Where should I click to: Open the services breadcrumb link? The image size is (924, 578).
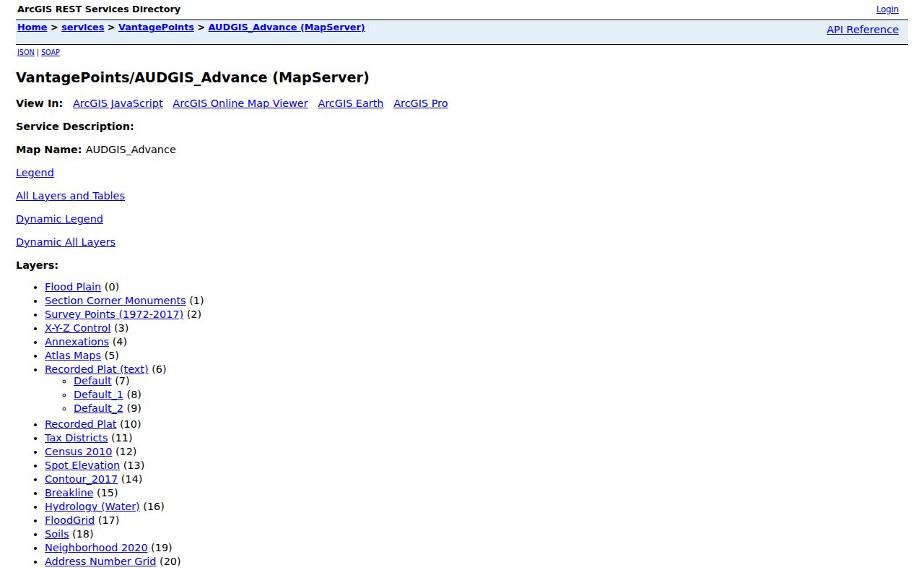83,27
